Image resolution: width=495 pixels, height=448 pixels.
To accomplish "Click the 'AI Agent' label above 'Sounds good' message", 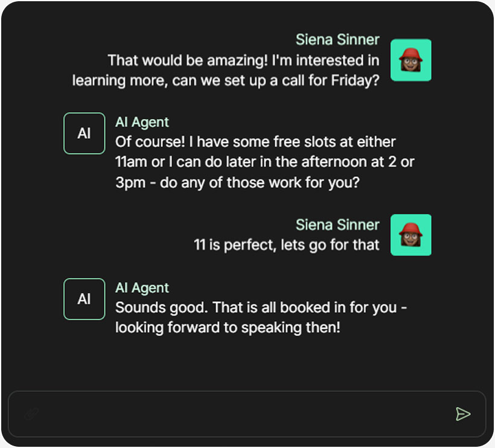I will 142,288.
